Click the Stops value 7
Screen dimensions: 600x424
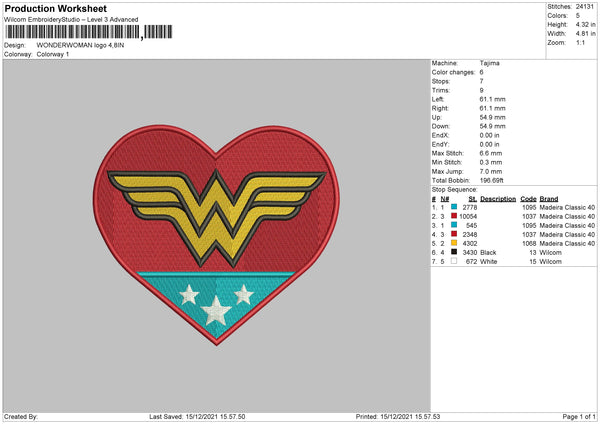click(x=481, y=81)
